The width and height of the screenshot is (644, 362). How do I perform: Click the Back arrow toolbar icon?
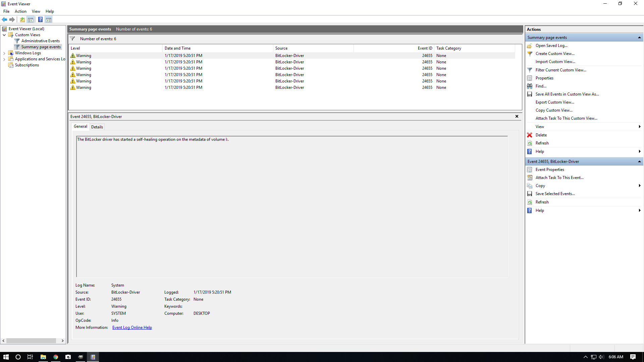click(x=4, y=19)
